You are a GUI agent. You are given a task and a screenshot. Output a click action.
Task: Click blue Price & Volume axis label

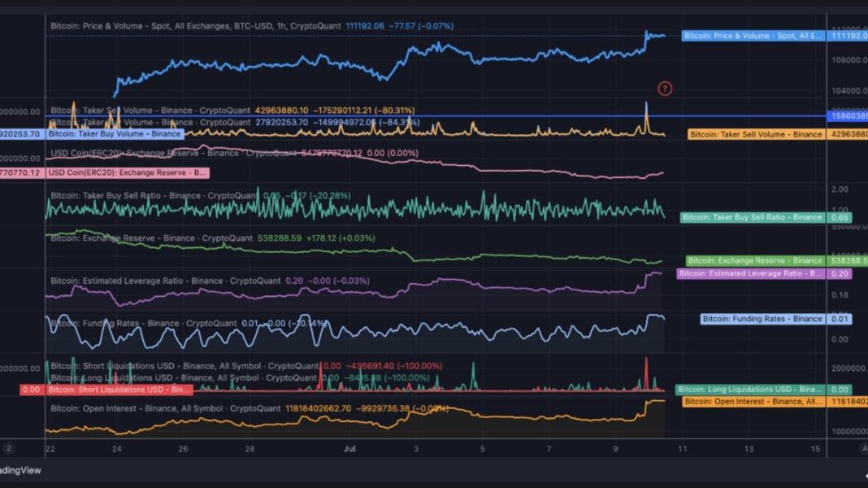753,36
